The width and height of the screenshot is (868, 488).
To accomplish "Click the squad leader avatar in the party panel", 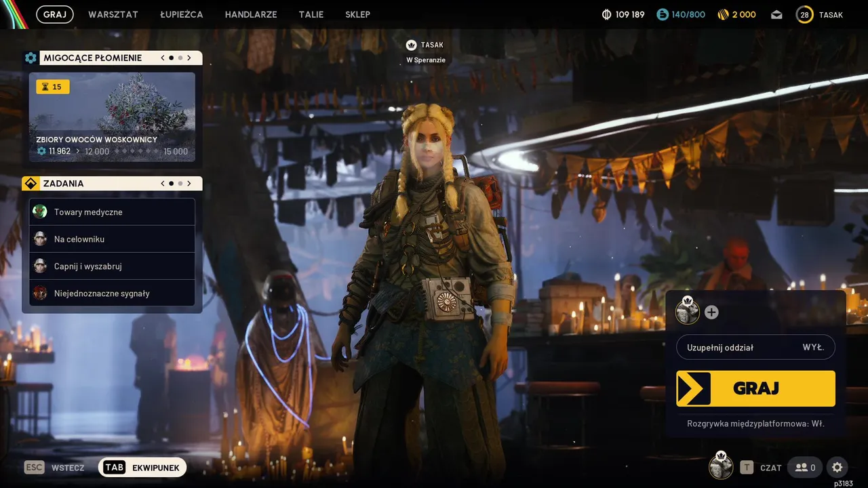I will (x=688, y=311).
